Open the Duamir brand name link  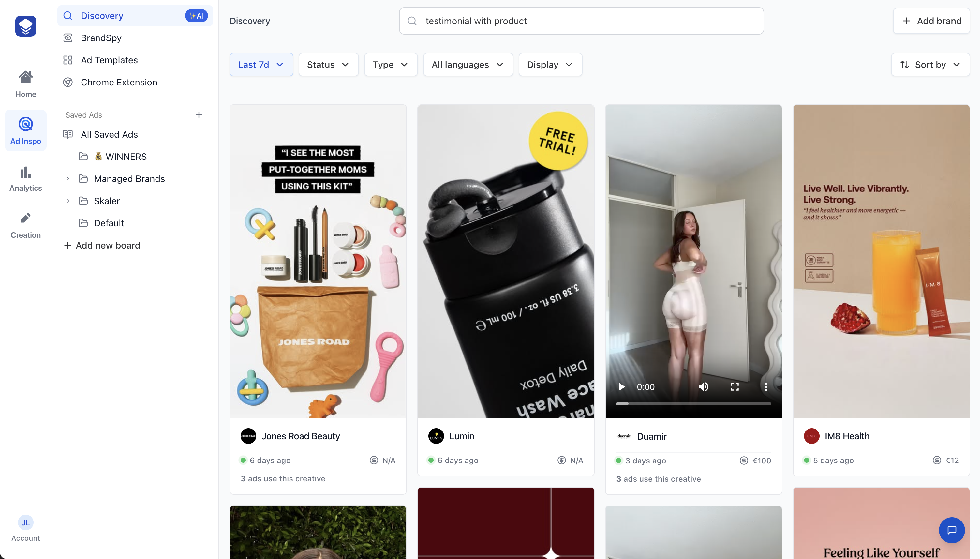652,436
